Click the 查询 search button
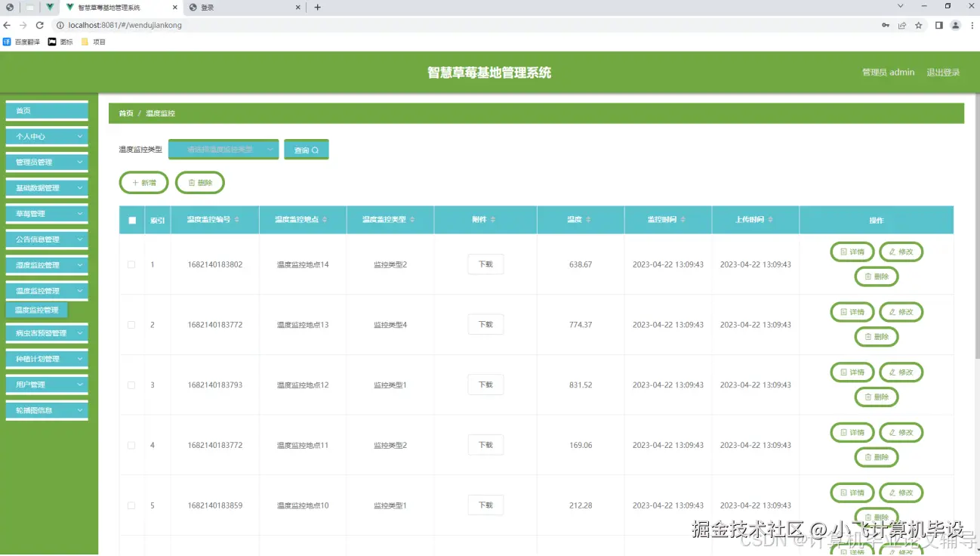980x556 pixels. tap(306, 150)
